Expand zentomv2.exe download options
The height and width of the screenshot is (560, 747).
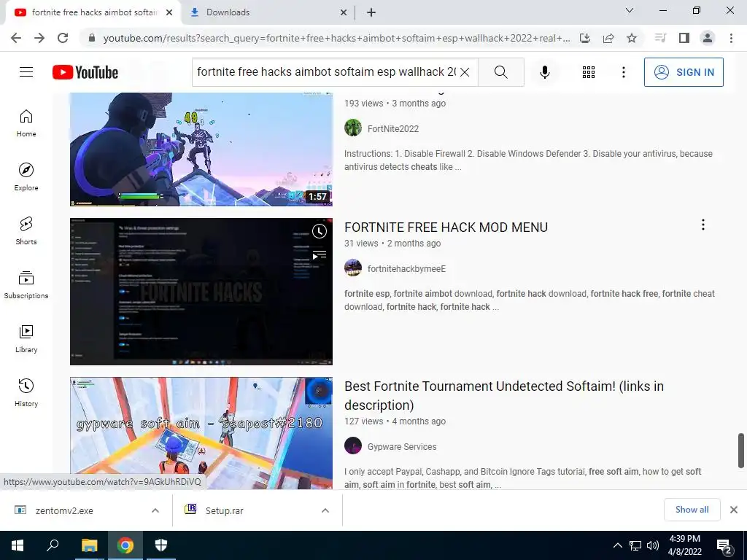pyautogui.click(x=155, y=510)
